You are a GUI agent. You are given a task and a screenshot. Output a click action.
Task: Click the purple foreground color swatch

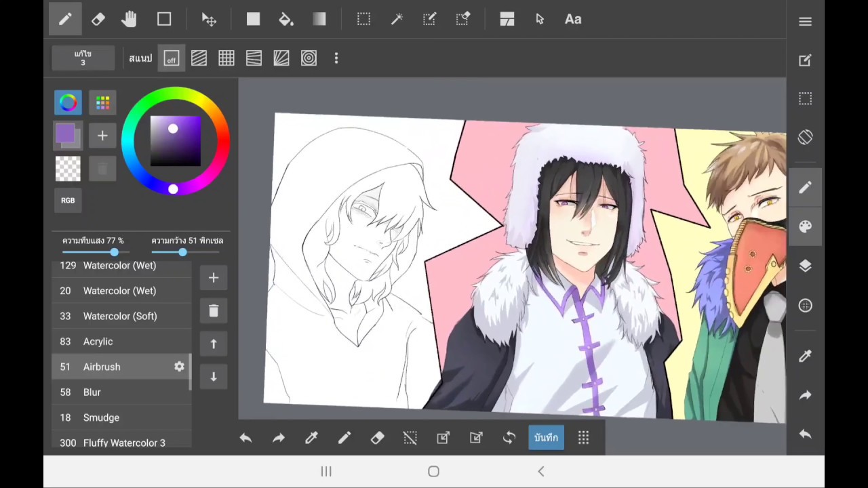click(x=65, y=134)
